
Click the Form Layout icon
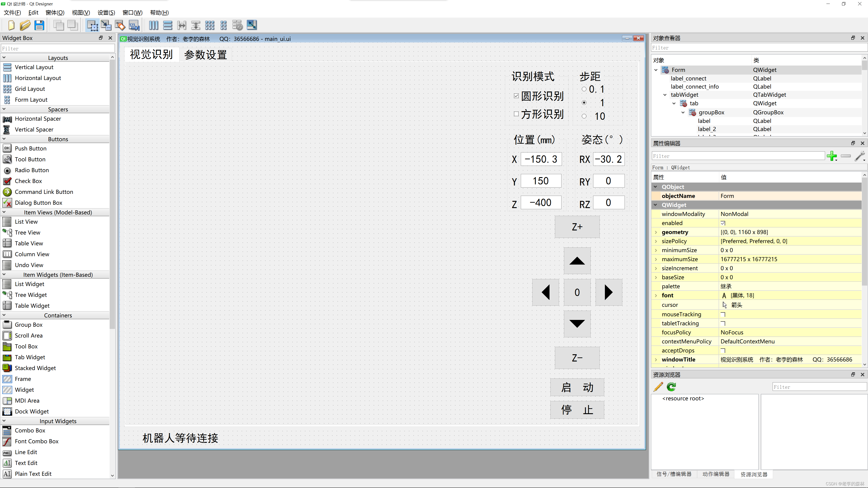click(x=8, y=99)
